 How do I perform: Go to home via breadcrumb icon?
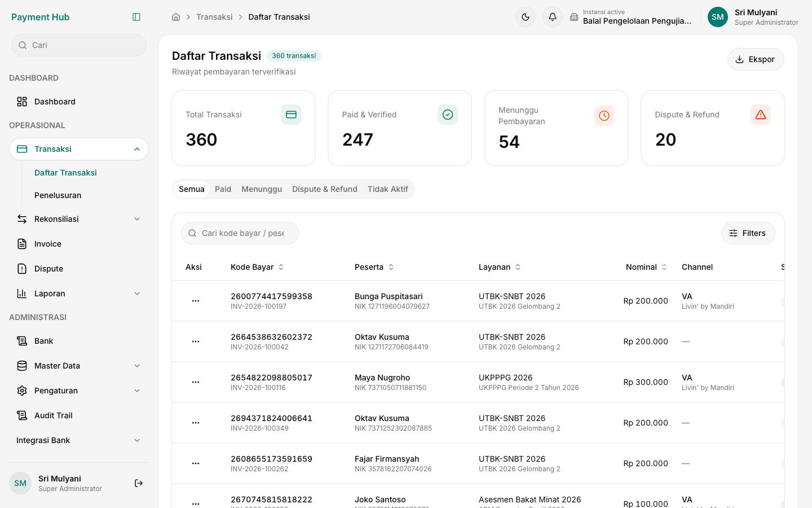(176, 17)
